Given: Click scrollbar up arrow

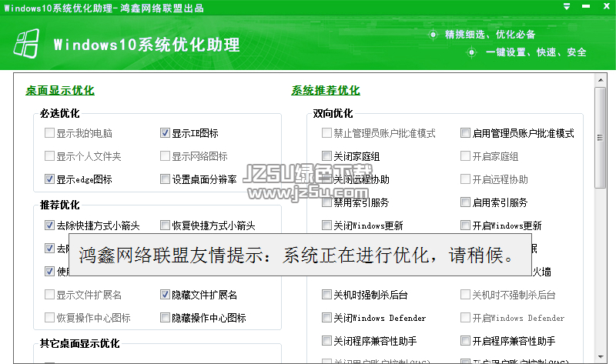Looking at the screenshot, I should point(601,80).
